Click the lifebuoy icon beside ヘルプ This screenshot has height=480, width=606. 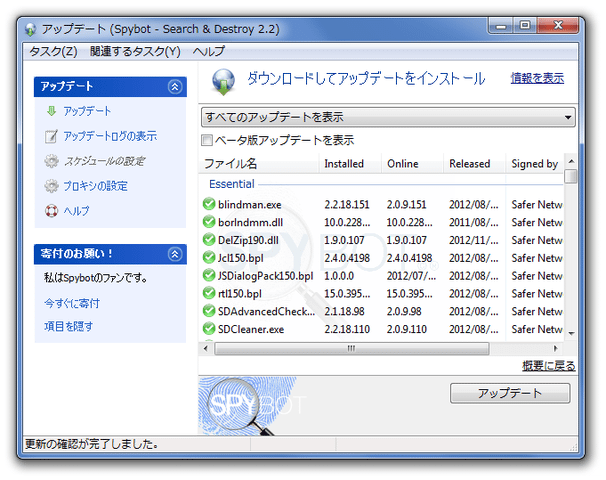(x=51, y=211)
